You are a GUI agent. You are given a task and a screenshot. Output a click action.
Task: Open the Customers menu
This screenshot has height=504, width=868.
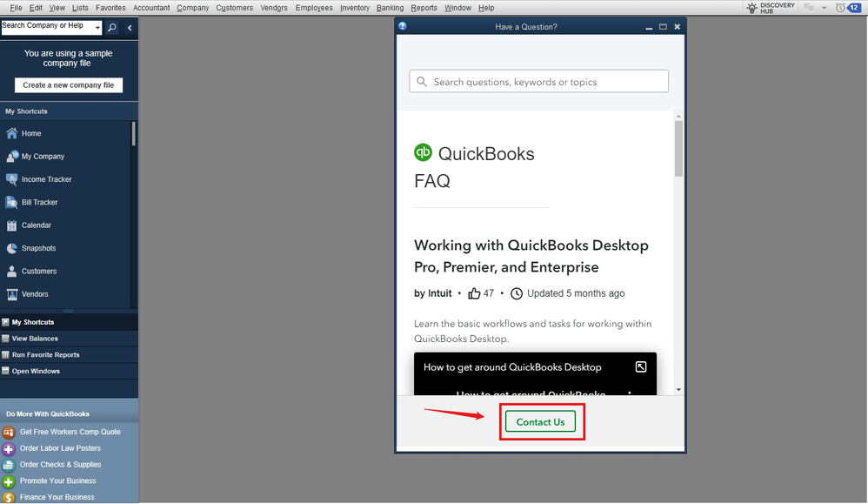tap(234, 8)
